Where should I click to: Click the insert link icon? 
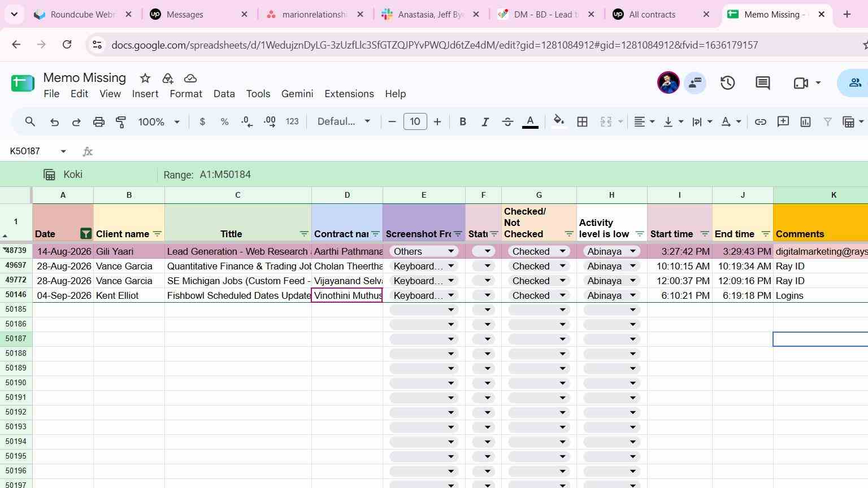click(x=761, y=121)
